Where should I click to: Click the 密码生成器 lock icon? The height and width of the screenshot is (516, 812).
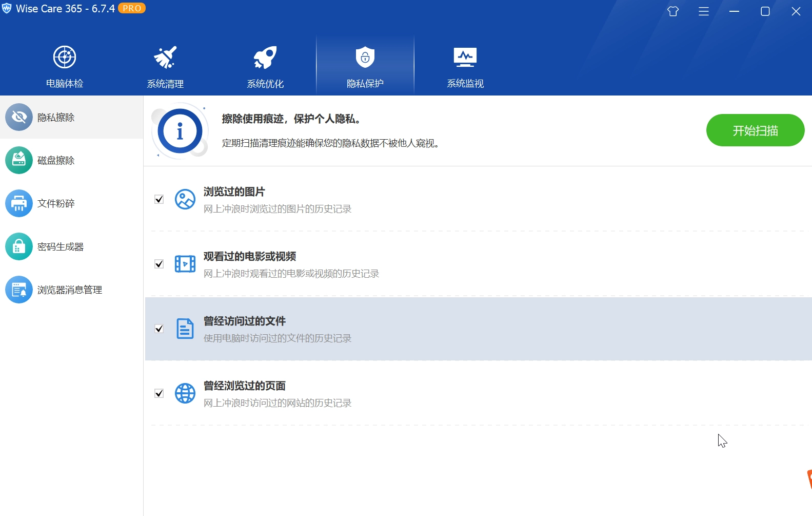(19, 246)
